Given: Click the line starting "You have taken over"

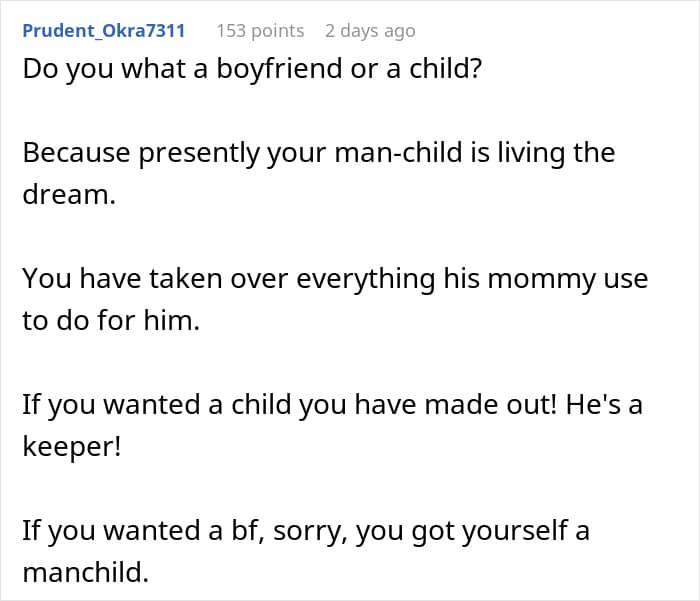Looking at the screenshot, I should [x=335, y=279].
